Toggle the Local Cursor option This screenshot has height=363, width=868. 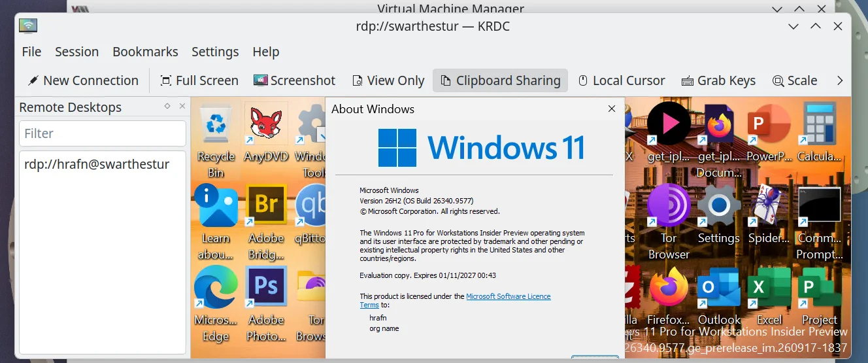coord(622,80)
